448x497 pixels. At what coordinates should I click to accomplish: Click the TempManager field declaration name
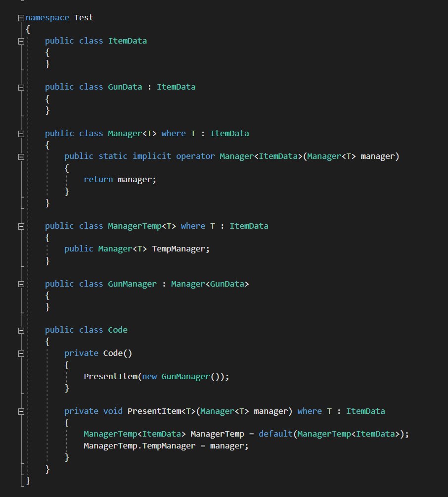[179, 249]
